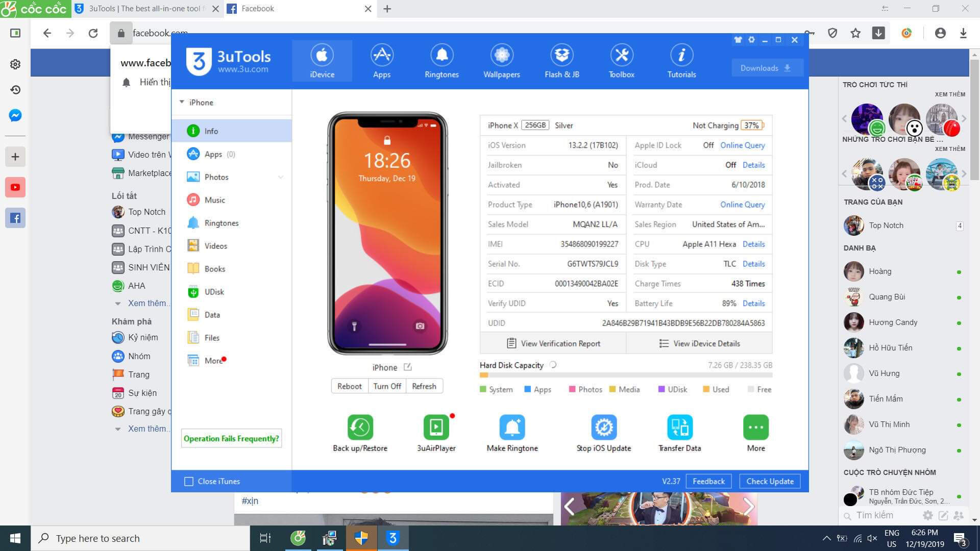Bookmark this page with star icon

coord(855,33)
